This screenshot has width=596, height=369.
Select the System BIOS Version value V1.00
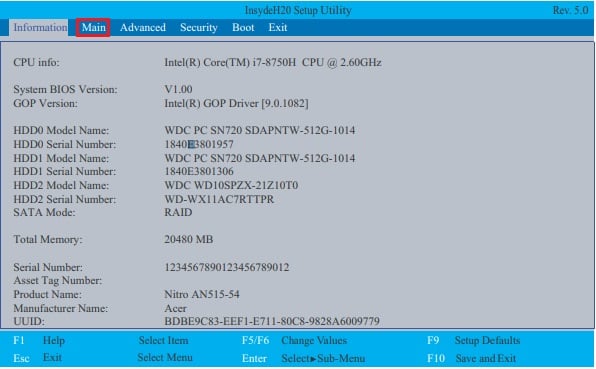178,89
